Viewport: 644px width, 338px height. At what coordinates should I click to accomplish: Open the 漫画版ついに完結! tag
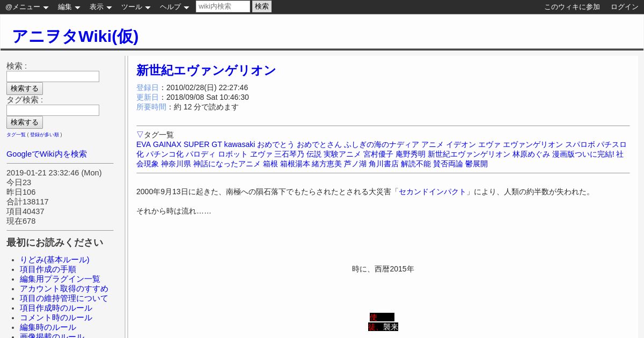[583, 155]
